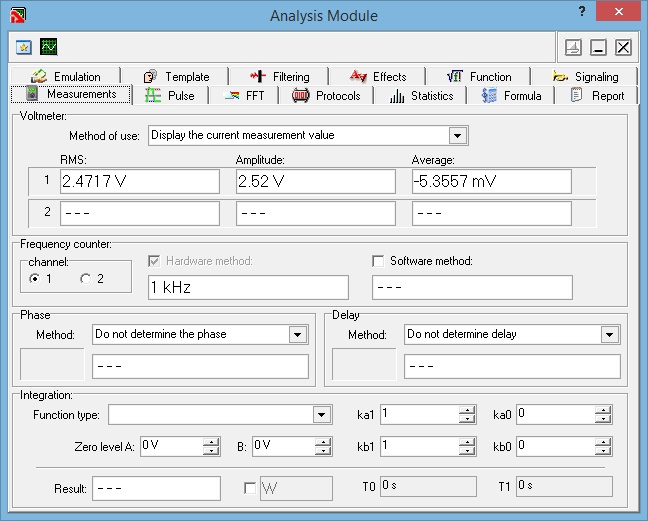This screenshot has height=521, width=648.
Task: Decrease kb0 with down arrow
Action: (603, 450)
